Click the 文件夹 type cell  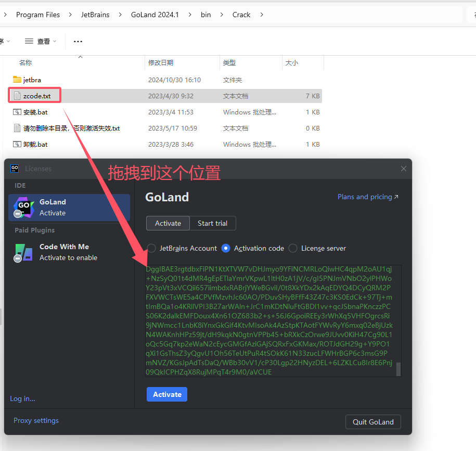pyautogui.click(x=233, y=80)
